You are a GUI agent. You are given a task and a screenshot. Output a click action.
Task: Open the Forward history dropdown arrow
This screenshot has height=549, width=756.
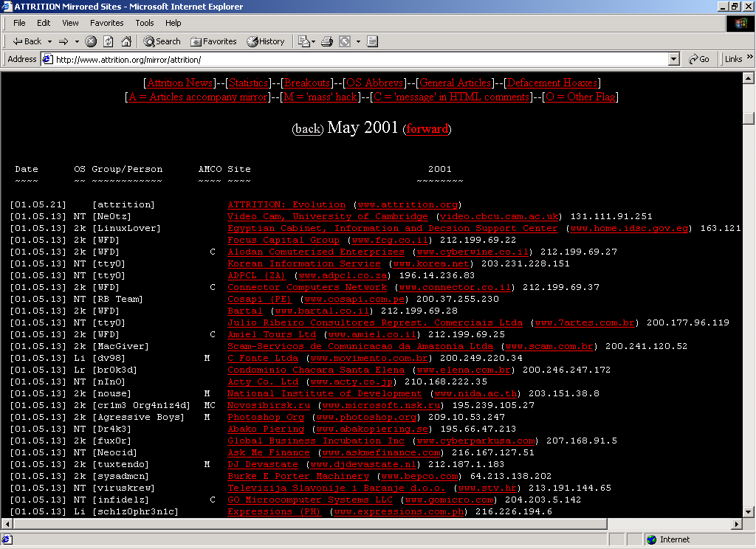(x=77, y=41)
